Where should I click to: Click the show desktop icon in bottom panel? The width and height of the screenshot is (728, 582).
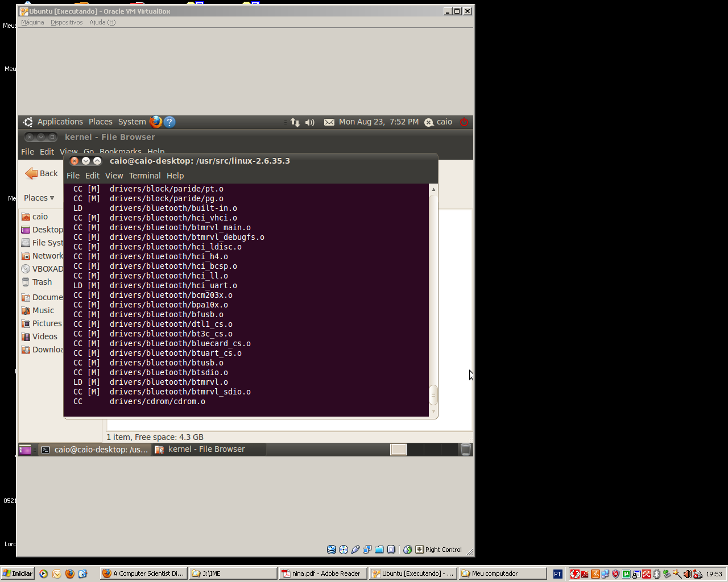pos(25,450)
